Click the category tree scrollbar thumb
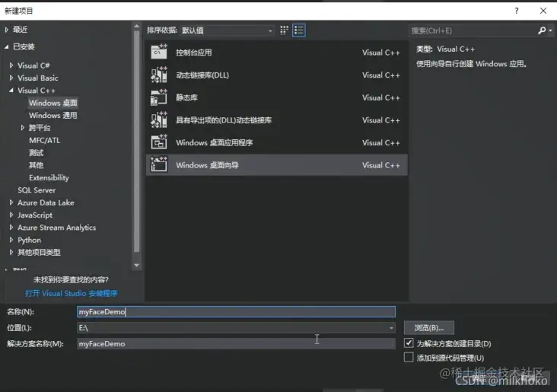557x392 pixels. point(137,142)
